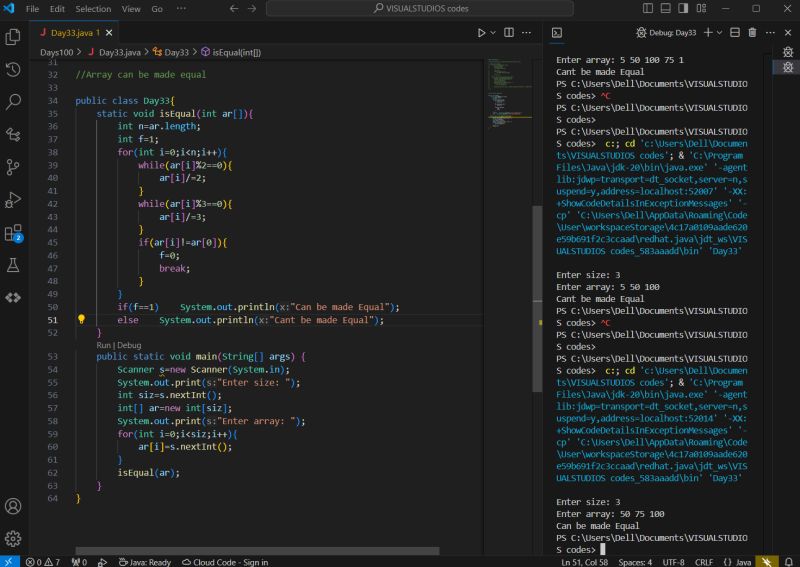Toggle the bottom panel layout button

666,9
